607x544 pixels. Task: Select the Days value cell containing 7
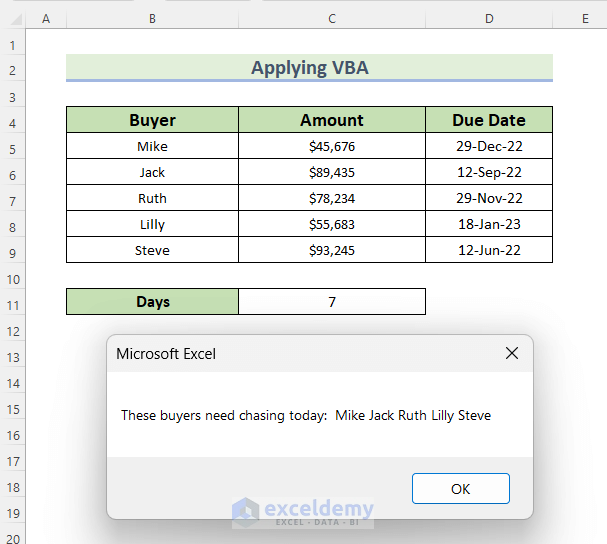(332, 301)
